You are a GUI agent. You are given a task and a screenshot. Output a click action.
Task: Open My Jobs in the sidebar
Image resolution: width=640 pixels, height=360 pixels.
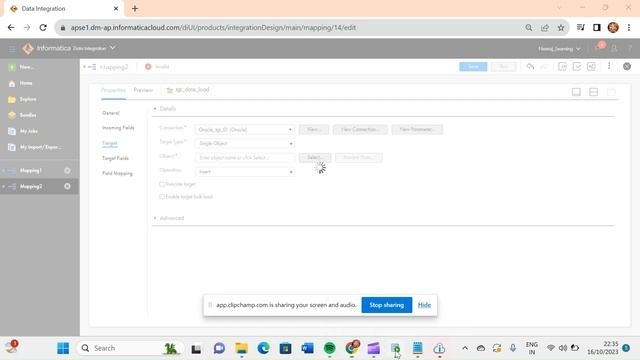pos(23,131)
